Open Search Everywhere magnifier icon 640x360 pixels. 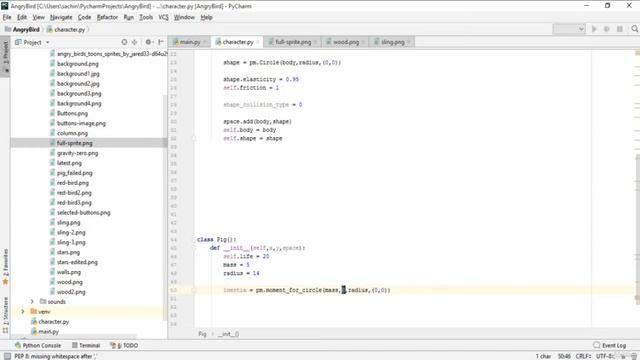click(634, 29)
